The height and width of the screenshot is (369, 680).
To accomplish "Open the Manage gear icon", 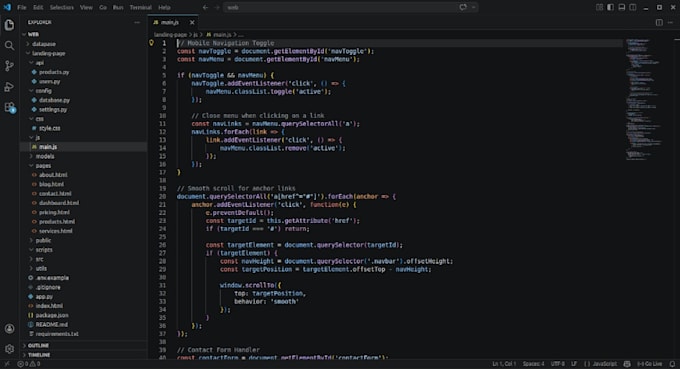I will 9,349.
